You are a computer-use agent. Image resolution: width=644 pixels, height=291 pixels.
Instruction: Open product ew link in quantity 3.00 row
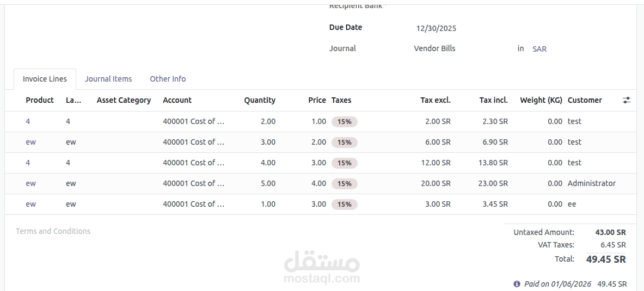30,142
